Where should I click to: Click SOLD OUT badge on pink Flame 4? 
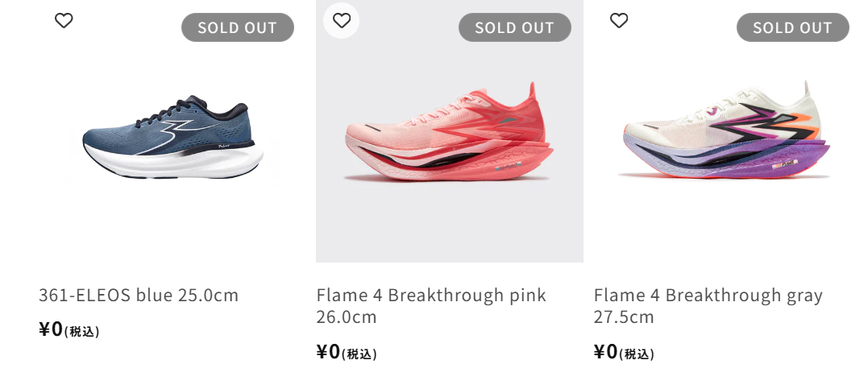pyautogui.click(x=515, y=27)
